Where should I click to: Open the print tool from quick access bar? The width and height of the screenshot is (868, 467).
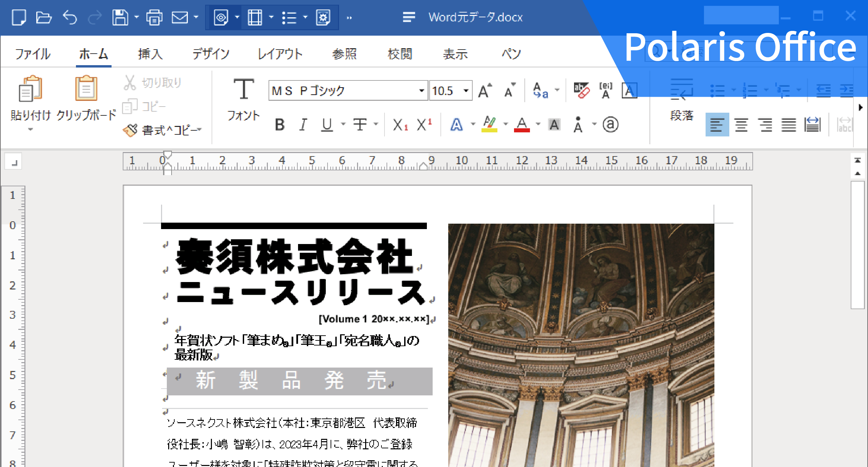pyautogui.click(x=155, y=17)
